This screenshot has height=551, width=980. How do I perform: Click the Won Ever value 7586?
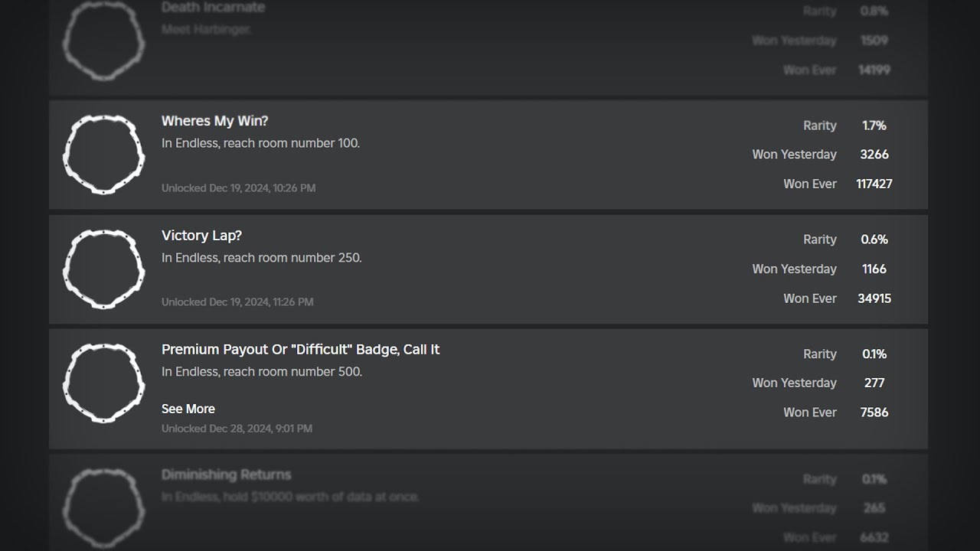tap(874, 412)
